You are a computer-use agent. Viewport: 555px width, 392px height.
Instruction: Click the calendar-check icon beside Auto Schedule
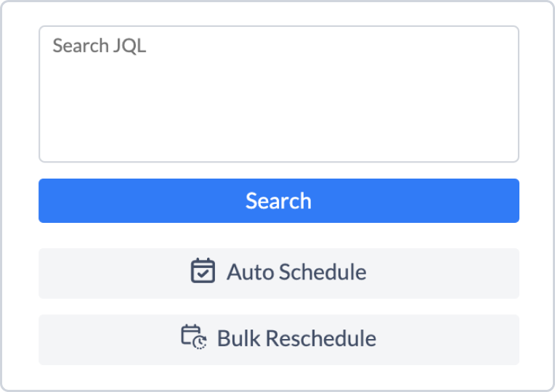[x=203, y=271]
